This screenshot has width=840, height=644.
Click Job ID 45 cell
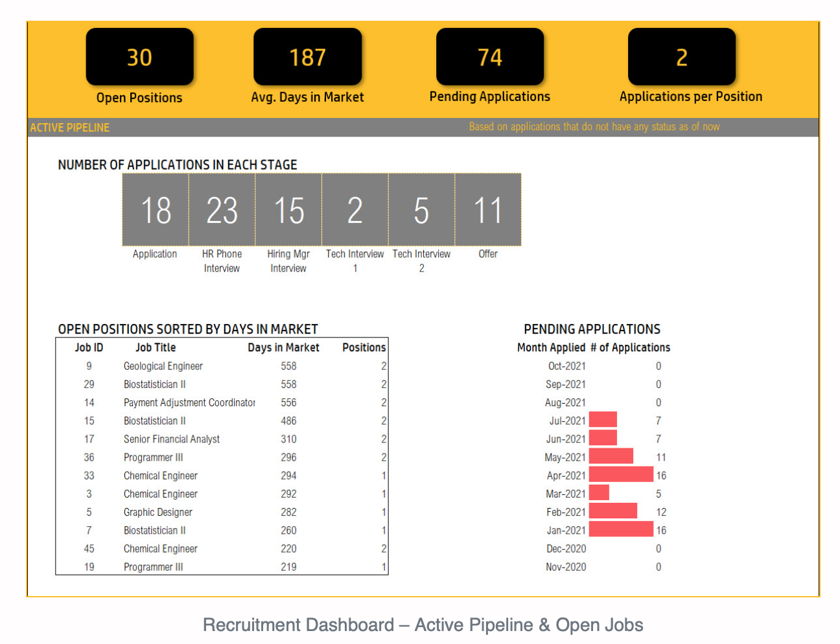(89, 549)
